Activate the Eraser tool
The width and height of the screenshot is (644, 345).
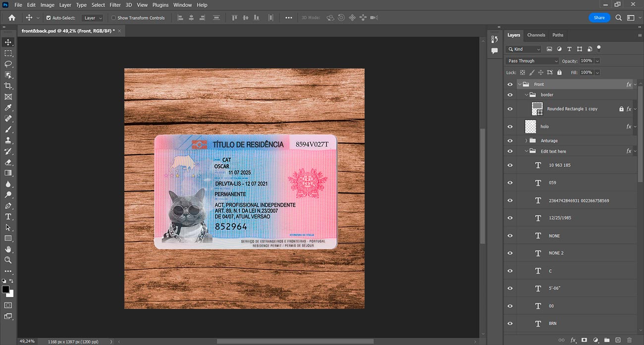coord(8,162)
